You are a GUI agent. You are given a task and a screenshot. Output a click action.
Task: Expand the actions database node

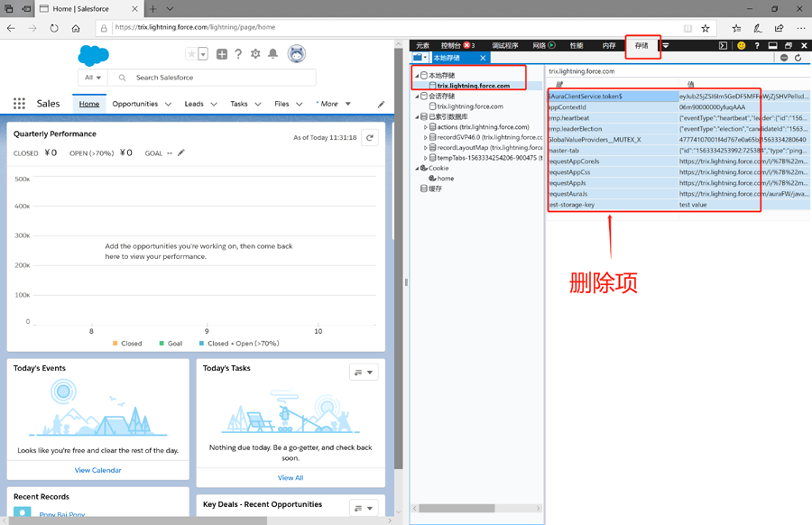click(426, 127)
